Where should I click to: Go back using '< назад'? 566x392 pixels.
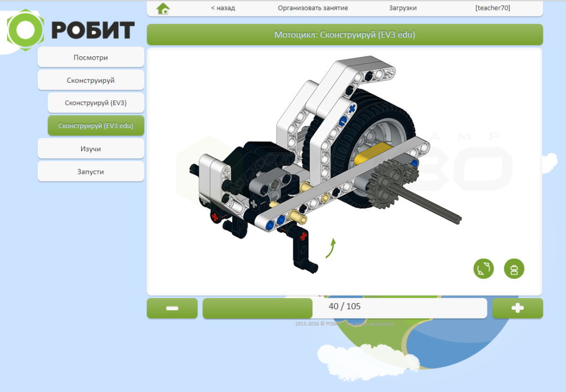[223, 8]
